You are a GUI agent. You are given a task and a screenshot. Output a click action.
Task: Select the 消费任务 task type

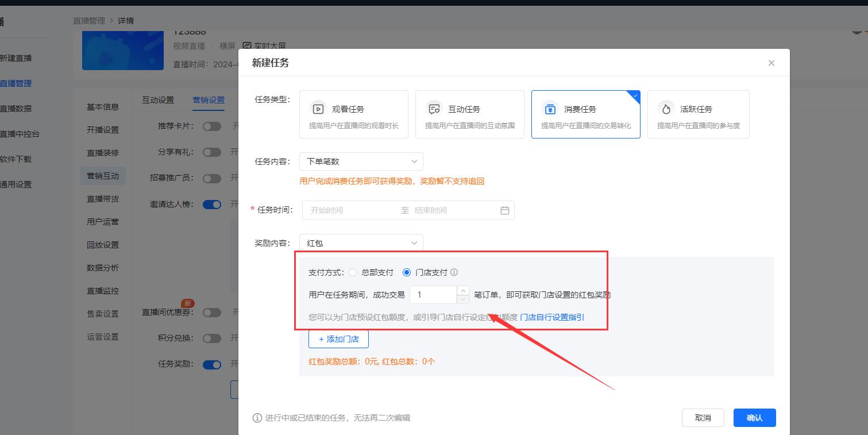pos(585,114)
